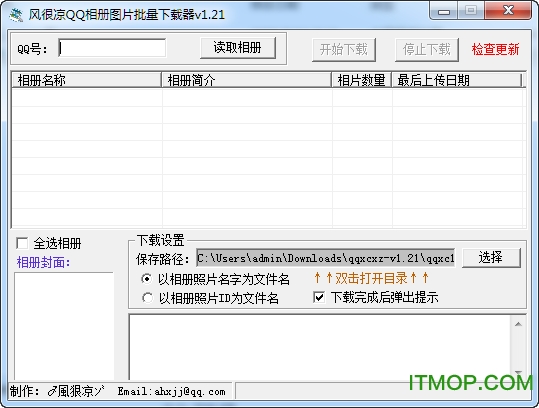This screenshot has height=408, width=539.
Task: Click the 制作 author status text
Action: 57,391
